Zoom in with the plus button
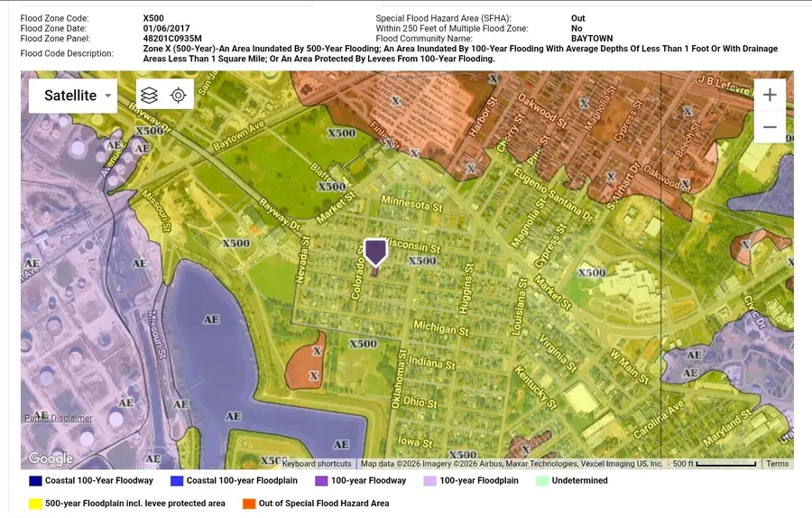Screen dimensions: 812x518 click(x=770, y=95)
